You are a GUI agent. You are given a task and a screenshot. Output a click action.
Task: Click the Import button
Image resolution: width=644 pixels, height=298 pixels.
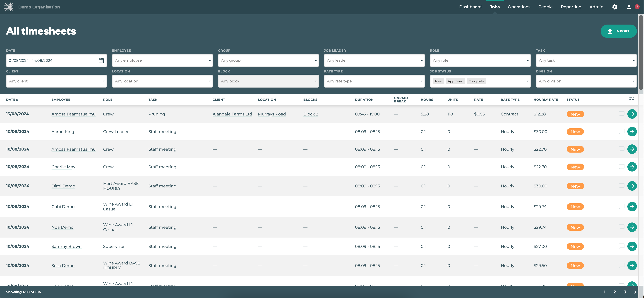coord(618,31)
